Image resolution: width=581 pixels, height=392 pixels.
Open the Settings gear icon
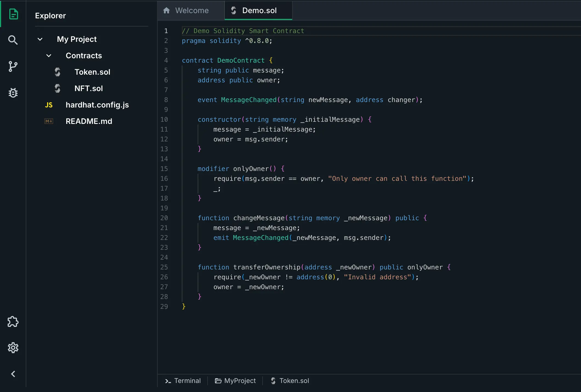coord(13,348)
